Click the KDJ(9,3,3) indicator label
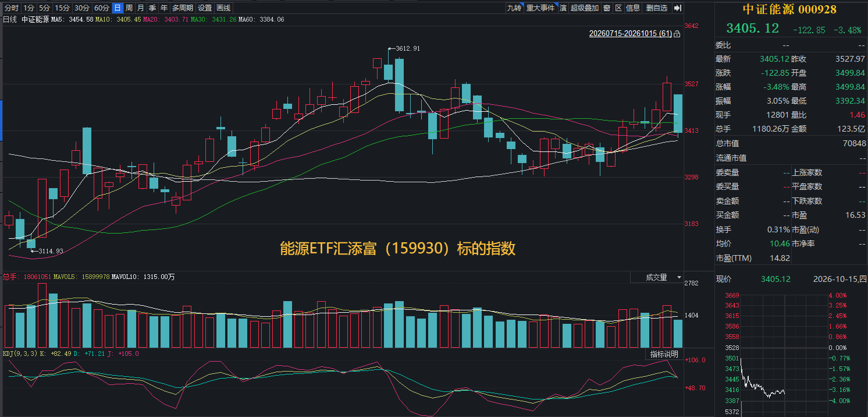The image size is (868, 417). coord(20,354)
